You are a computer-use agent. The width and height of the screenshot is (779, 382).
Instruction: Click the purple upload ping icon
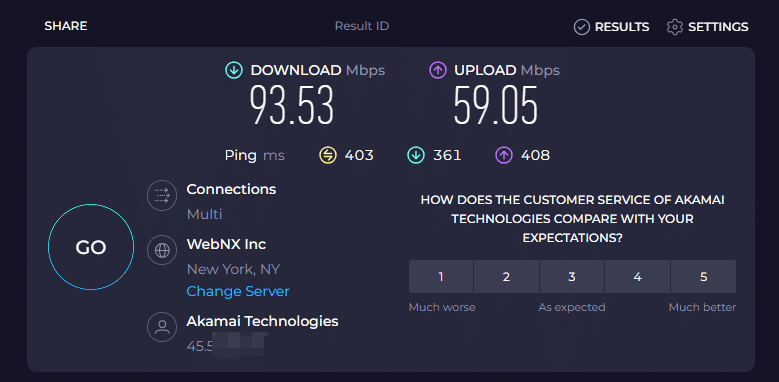point(504,155)
